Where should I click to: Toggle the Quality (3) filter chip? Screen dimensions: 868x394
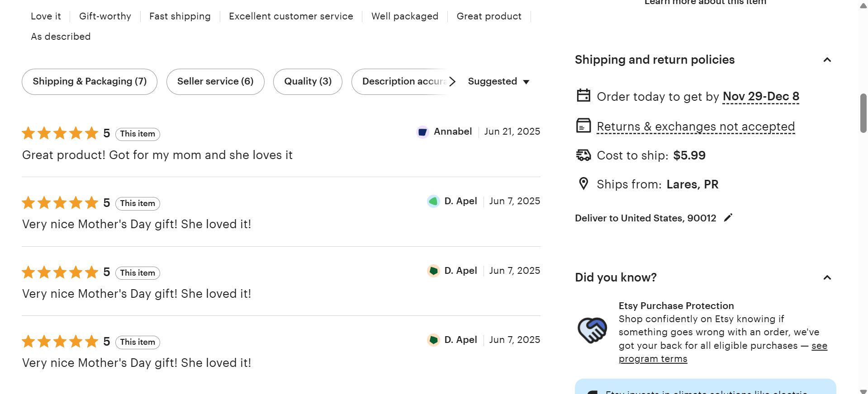[x=308, y=82]
